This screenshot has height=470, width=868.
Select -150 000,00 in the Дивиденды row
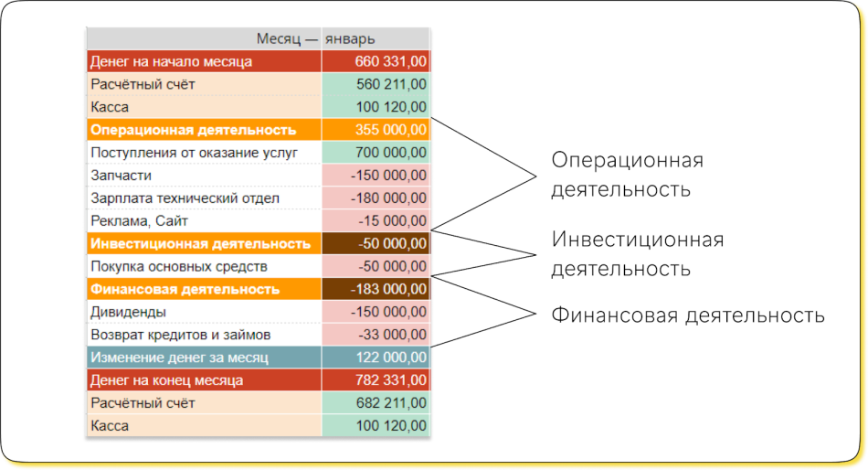pos(376,312)
